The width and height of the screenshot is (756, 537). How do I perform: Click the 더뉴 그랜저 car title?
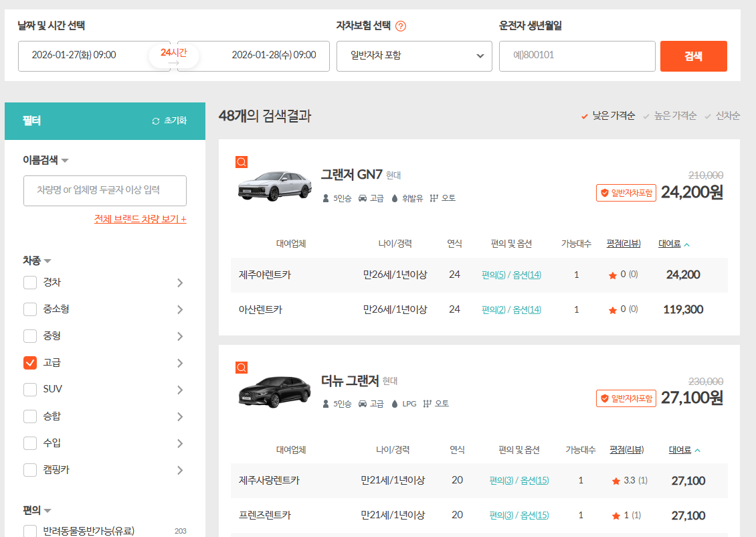(350, 381)
